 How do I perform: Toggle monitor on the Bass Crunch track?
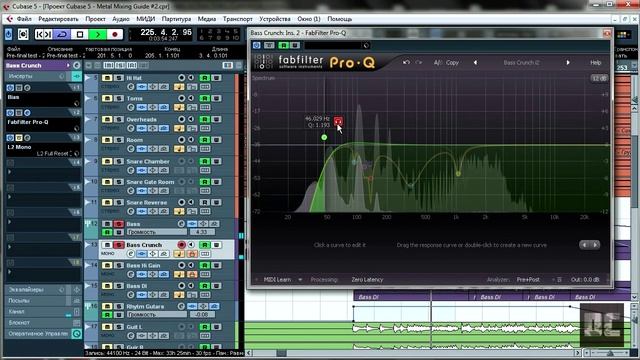pos(191,245)
